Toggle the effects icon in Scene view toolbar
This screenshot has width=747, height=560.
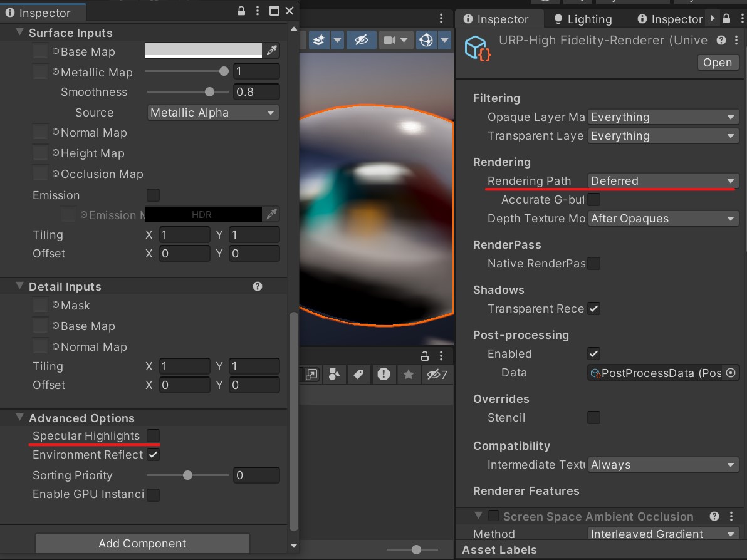319,39
